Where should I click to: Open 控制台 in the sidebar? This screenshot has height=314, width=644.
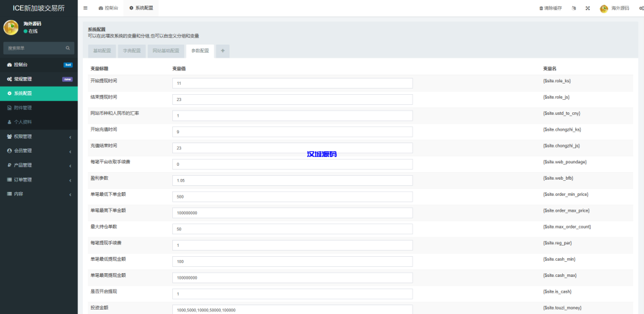point(25,65)
